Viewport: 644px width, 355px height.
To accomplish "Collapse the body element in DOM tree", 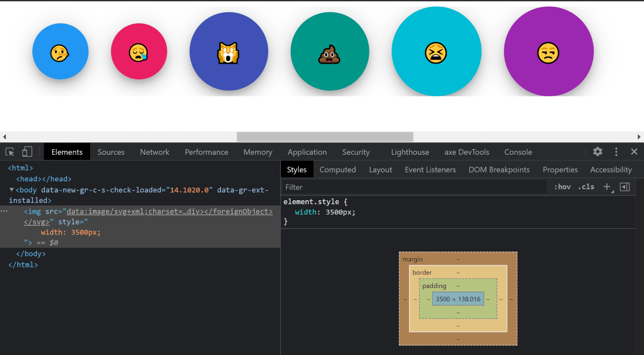I will click(x=11, y=190).
